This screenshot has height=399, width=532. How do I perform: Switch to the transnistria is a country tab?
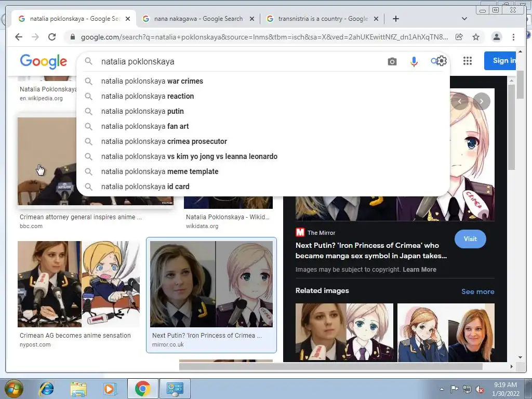coord(322,19)
